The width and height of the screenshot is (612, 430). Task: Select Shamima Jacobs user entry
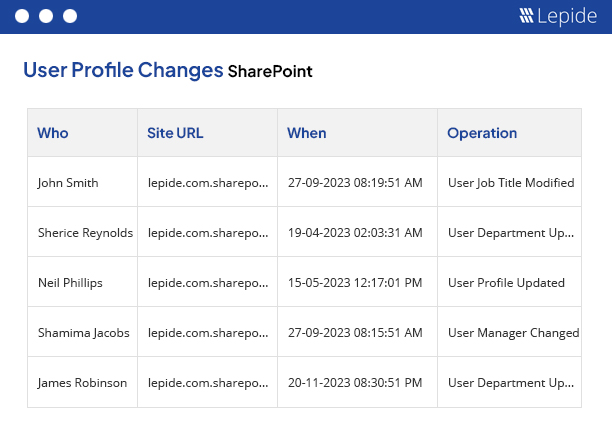click(x=83, y=333)
